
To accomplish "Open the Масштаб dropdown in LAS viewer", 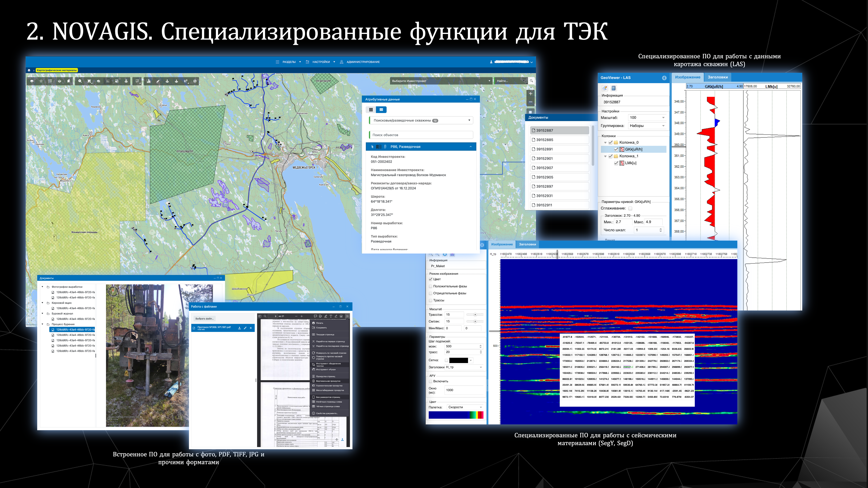I will click(647, 118).
